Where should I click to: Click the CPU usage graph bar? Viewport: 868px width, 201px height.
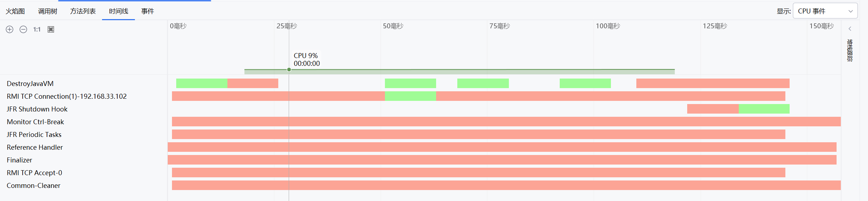click(x=459, y=71)
